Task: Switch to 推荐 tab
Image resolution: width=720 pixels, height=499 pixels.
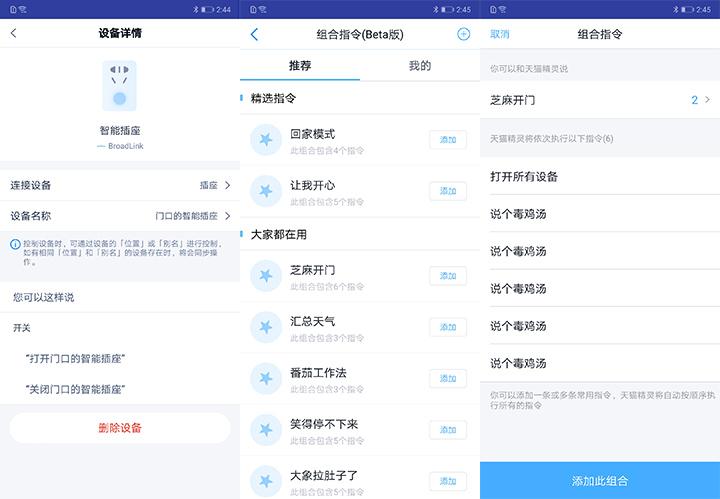Action: (300, 66)
